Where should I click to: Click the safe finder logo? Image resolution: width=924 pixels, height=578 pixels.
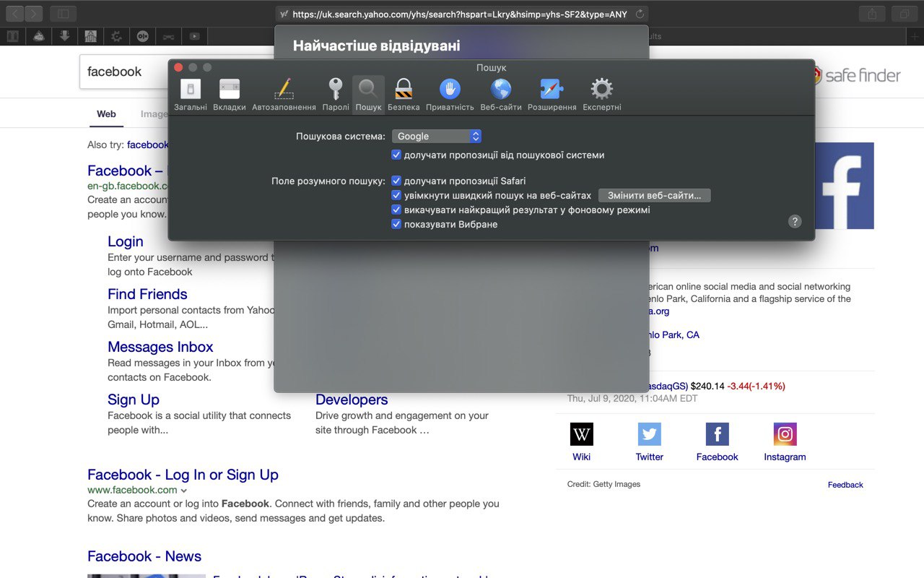coord(858,74)
